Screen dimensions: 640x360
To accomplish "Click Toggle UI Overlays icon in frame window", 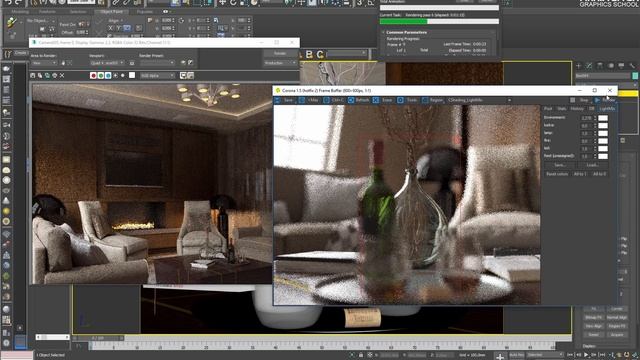I will [183, 76].
